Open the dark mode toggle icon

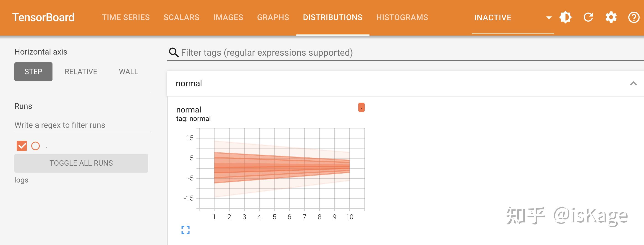(x=566, y=17)
